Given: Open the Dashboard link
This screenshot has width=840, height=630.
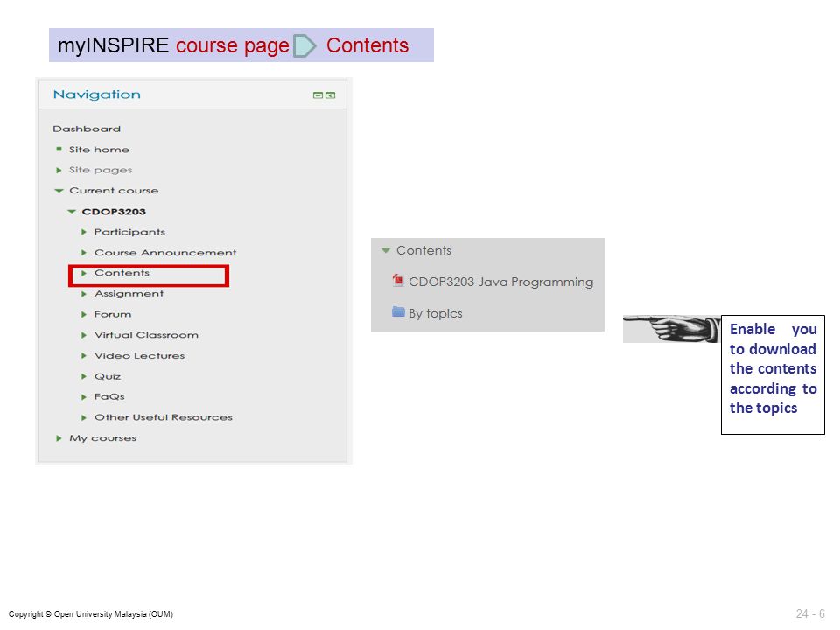Looking at the screenshot, I should click(x=87, y=129).
